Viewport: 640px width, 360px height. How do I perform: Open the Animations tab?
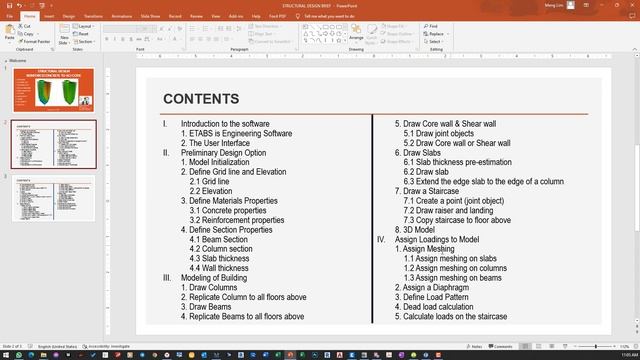[x=122, y=16]
